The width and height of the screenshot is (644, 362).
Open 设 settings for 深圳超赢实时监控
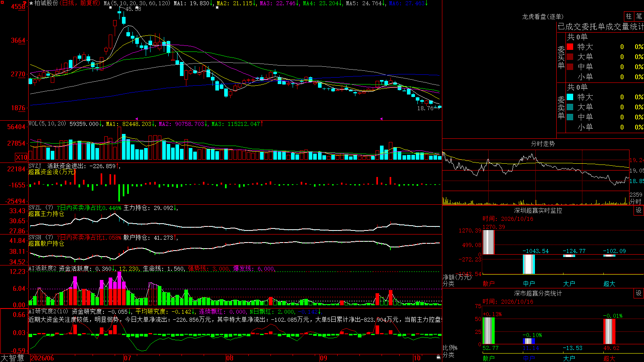[x=639, y=210]
